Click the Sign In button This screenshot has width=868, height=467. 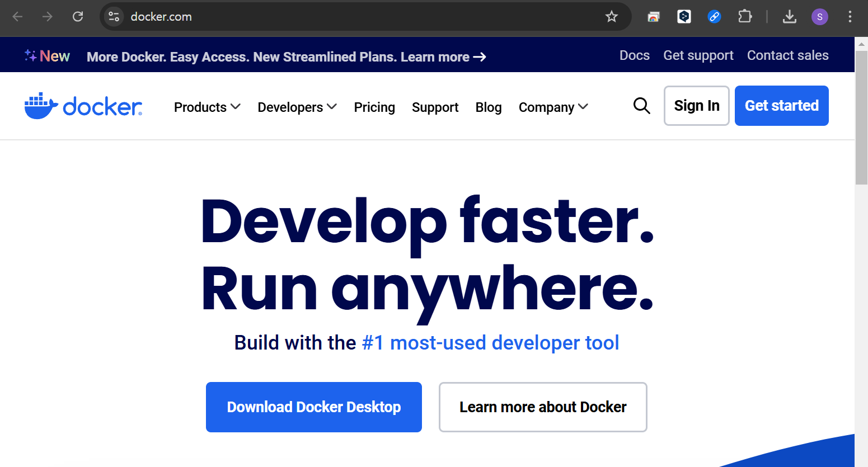click(x=697, y=106)
